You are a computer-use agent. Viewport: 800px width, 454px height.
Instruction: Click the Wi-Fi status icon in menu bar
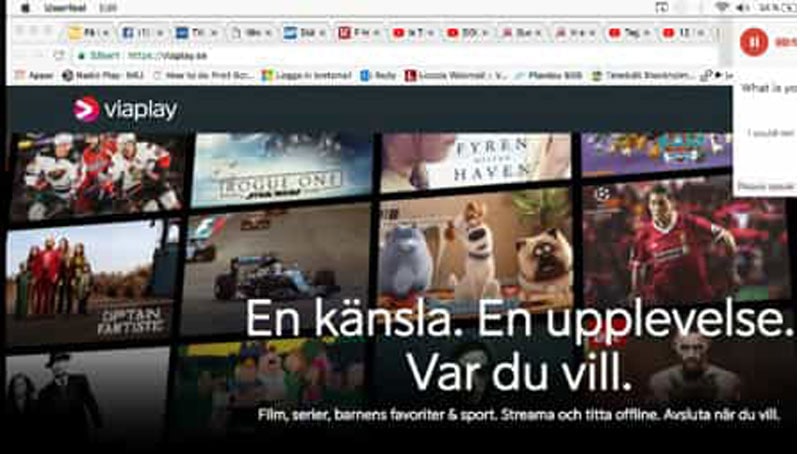tap(722, 8)
